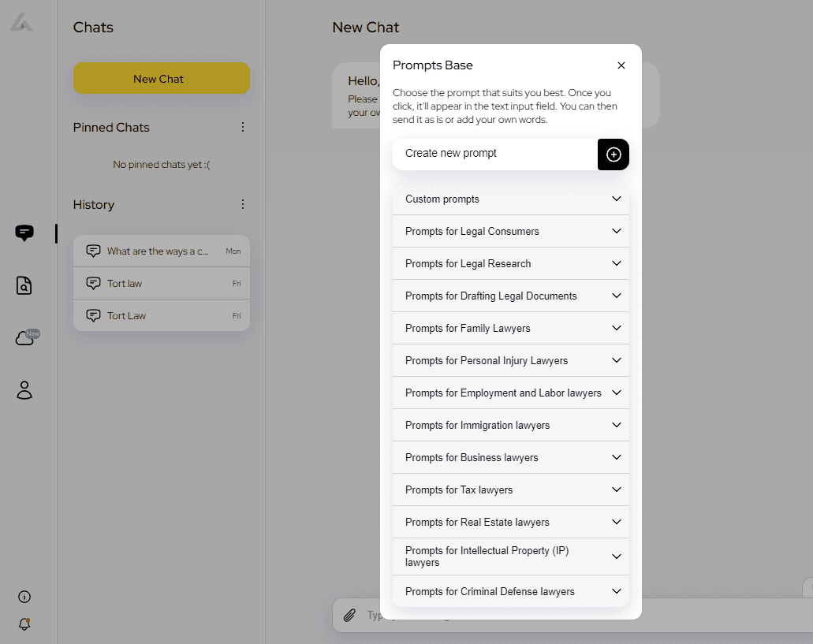Expand Prompts for Real Estate lawyers
Viewport: 813px width, 644px height.
[511, 523]
